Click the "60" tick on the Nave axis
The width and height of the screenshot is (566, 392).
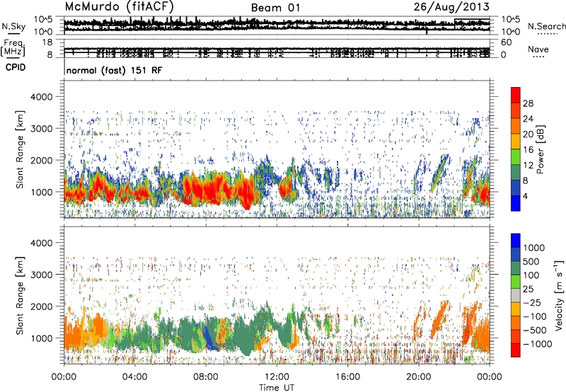click(x=507, y=42)
